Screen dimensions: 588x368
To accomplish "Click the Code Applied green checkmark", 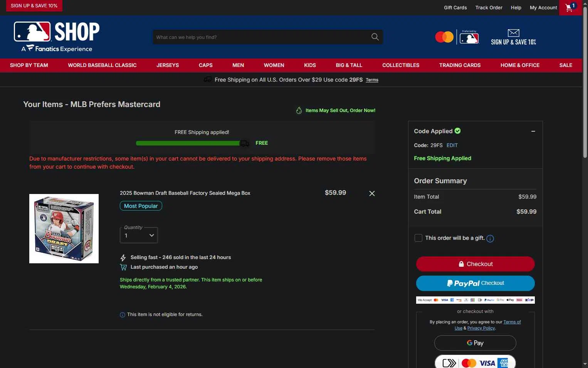I will (457, 131).
